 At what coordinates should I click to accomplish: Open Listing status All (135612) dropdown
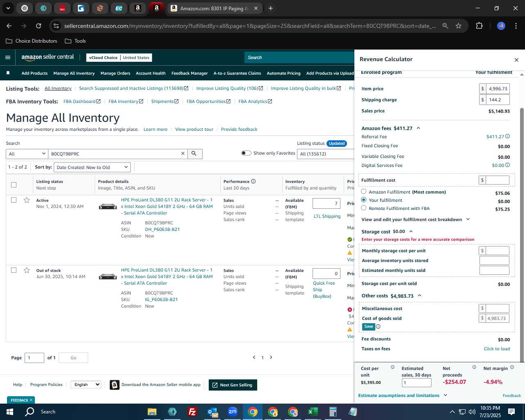(x=326, y=154)
